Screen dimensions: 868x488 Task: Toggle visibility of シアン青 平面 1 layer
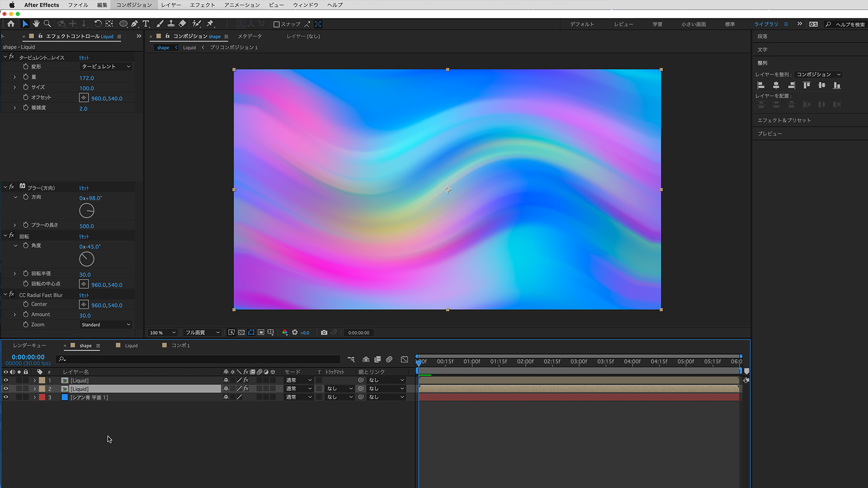tap(6, 398)
